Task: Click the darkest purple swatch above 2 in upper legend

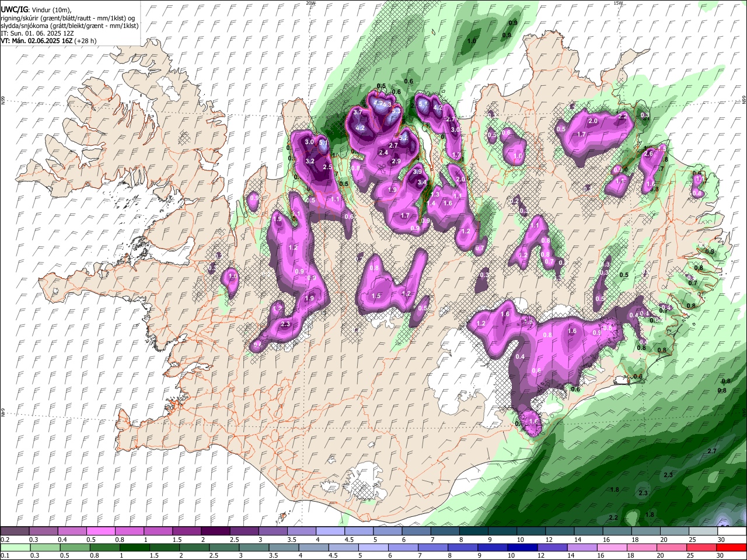Action: (x=215, y=531)
